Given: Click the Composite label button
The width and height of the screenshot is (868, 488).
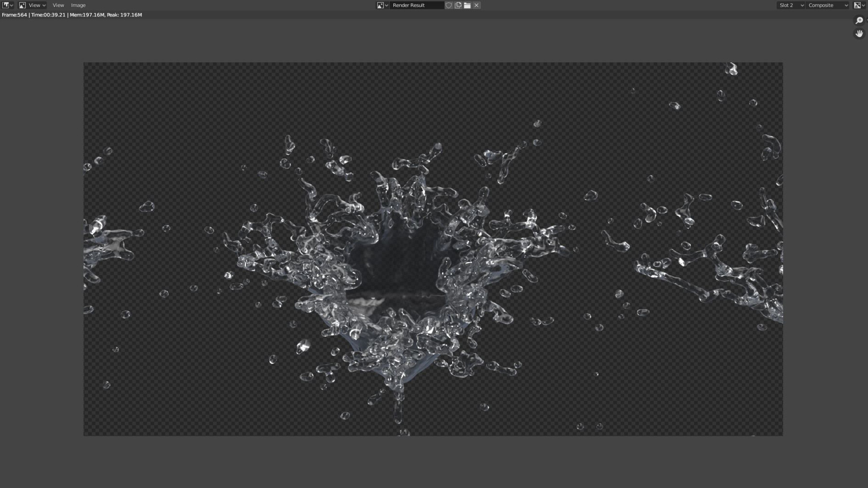Looking at the screenshot, I should click(822, 5).
